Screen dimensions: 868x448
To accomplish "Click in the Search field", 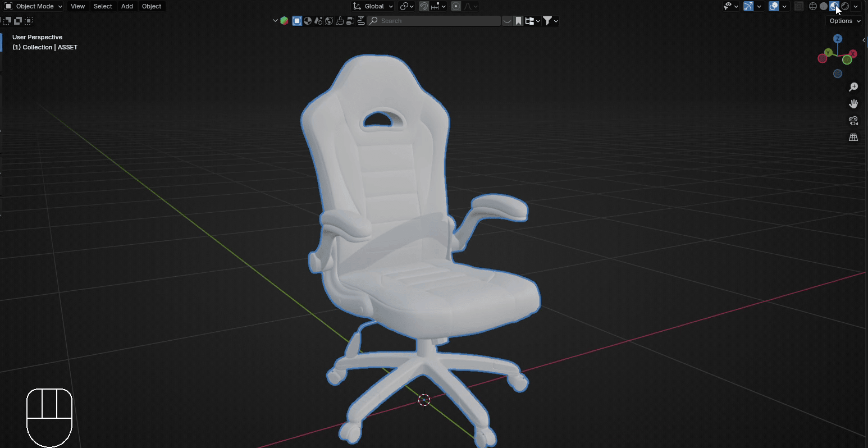I will (438, 21).
